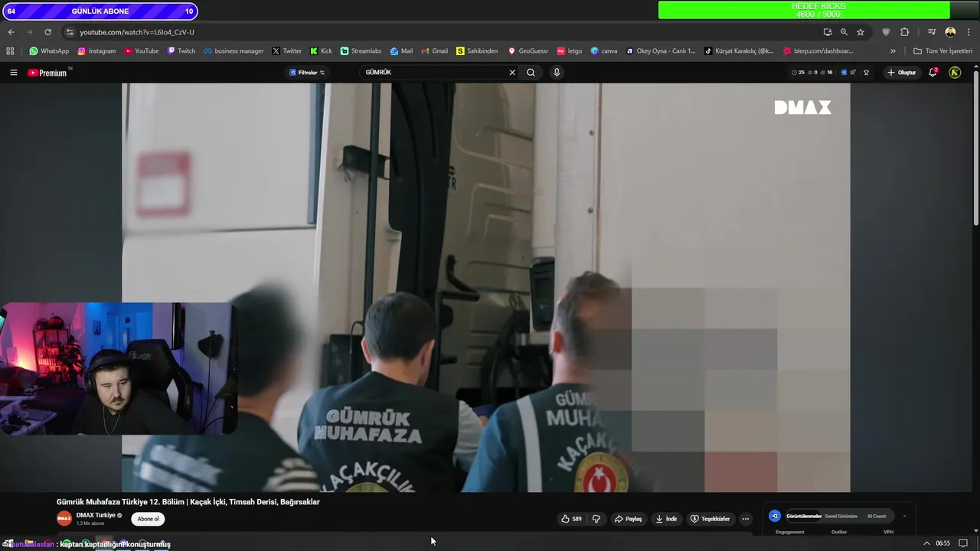Viewport: 980px width, 551px height.
Task: Open the Sahibinden bookmark
Action: (476, 51)
